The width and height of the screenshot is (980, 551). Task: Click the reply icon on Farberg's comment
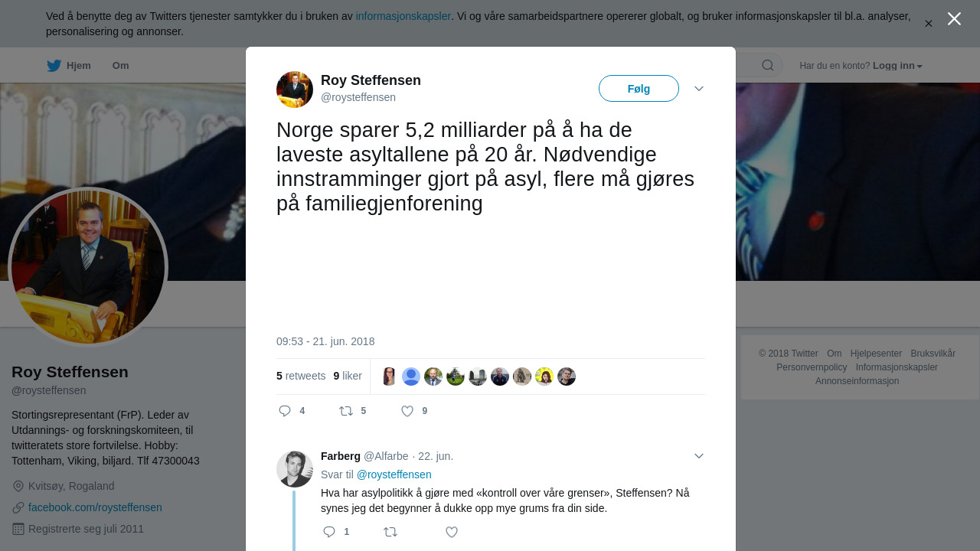(329, 532)
